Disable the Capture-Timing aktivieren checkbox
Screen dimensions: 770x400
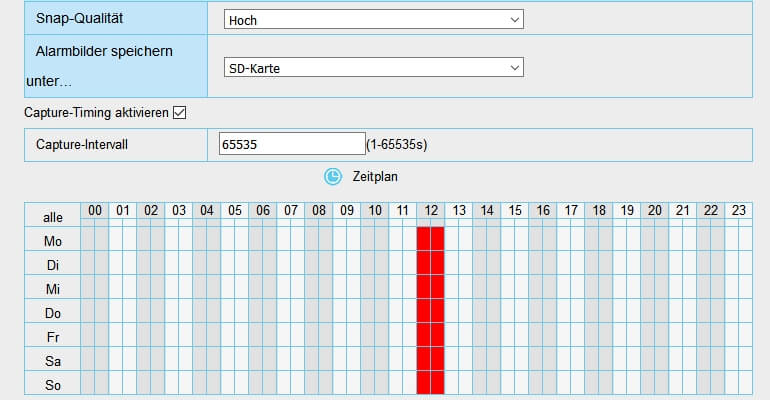click(180, 113)
